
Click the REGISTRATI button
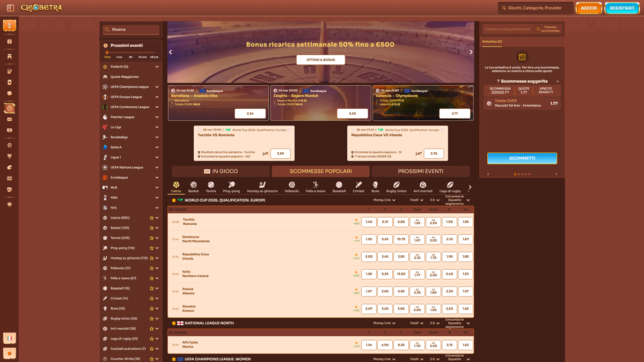pos(622,8)
